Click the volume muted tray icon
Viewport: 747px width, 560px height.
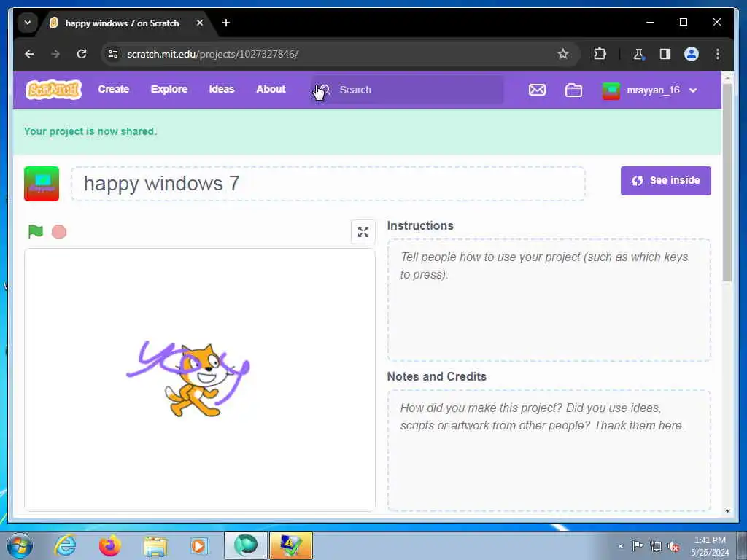click(x=673, y=546)
